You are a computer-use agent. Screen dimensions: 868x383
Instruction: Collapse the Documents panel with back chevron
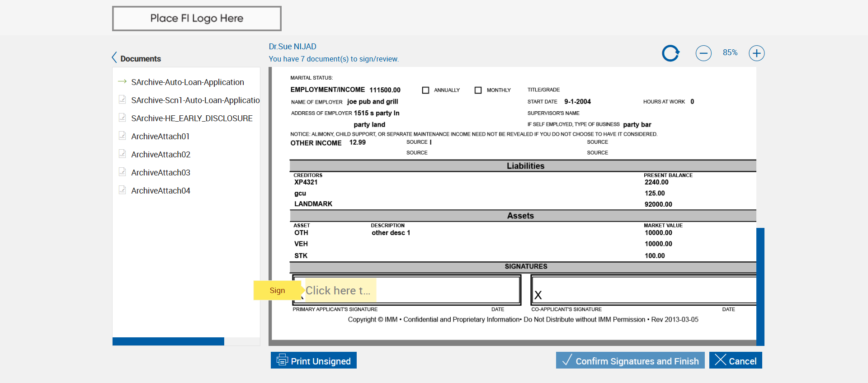(114, 58)
